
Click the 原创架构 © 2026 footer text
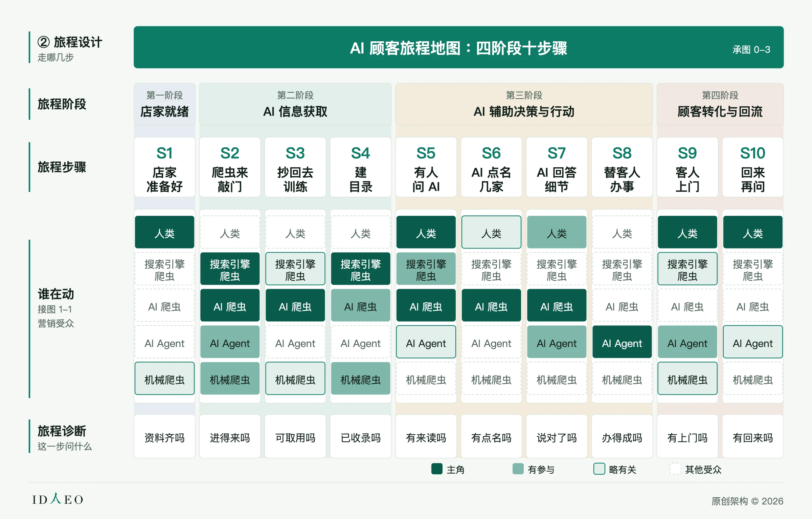click(x=747, y=501)
